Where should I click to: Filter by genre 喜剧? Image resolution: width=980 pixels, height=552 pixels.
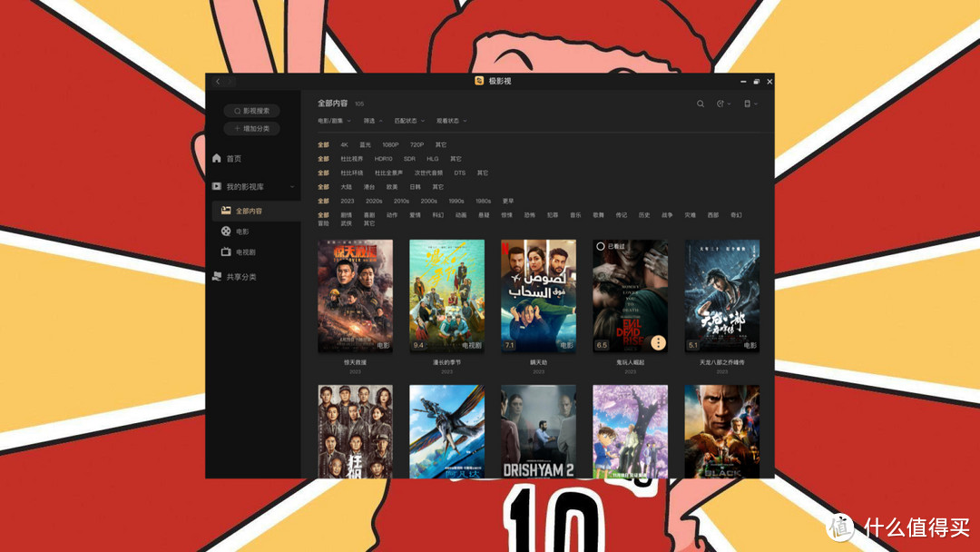(369, 215)
